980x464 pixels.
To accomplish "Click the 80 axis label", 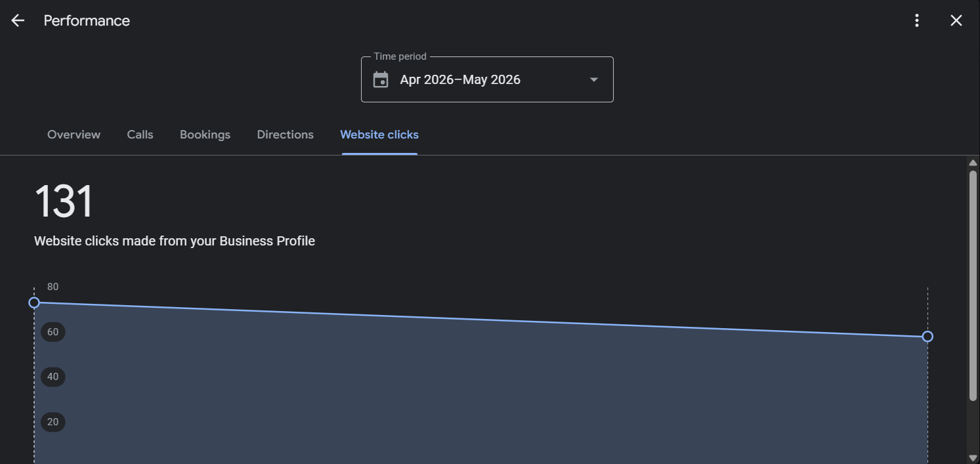I will tap(53, 287).
